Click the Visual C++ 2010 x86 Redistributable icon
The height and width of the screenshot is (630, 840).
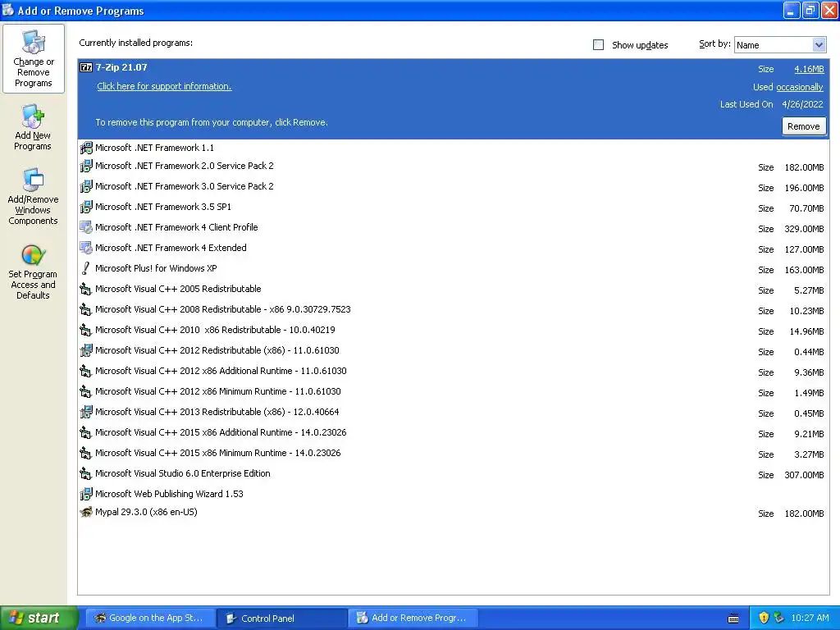coord(85,330)
